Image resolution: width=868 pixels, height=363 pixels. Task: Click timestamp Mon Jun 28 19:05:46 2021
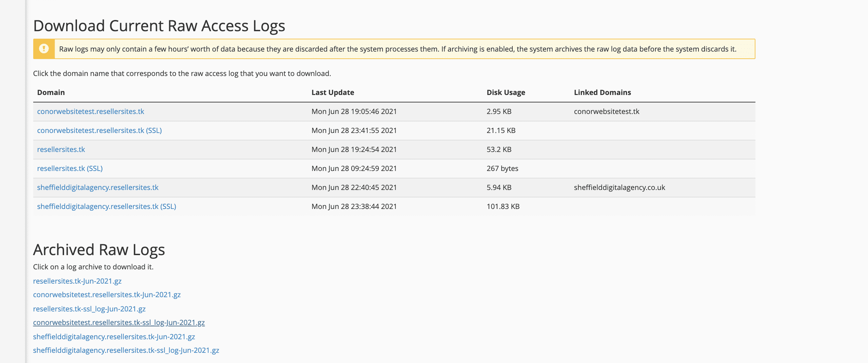(x=354, y=112)
